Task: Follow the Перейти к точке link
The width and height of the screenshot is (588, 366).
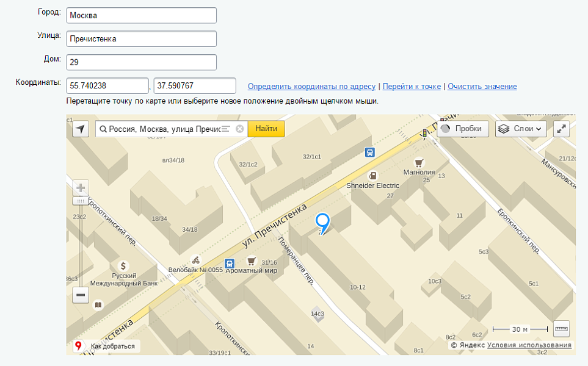Action: pos(412,87)
